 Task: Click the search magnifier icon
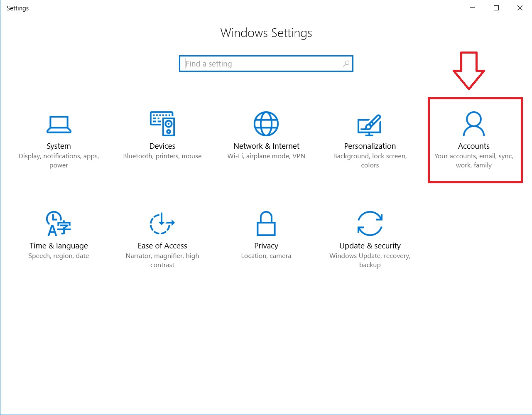point(346,64)
